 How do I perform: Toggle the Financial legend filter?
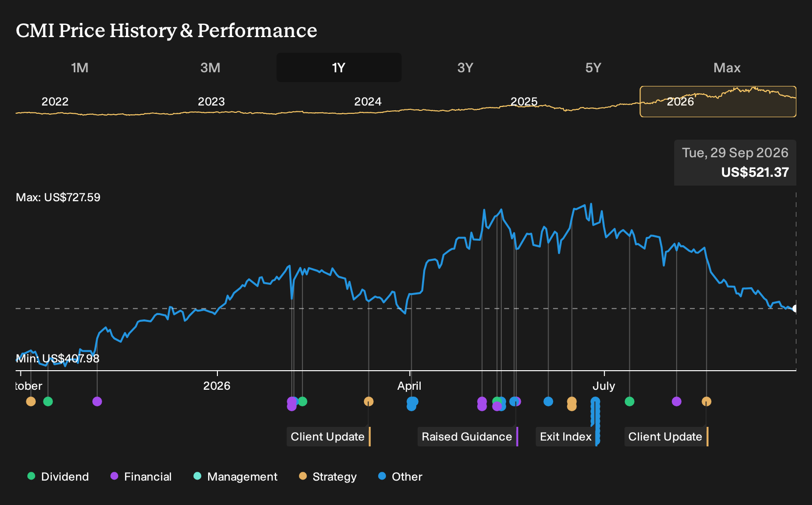pos(141,477)
